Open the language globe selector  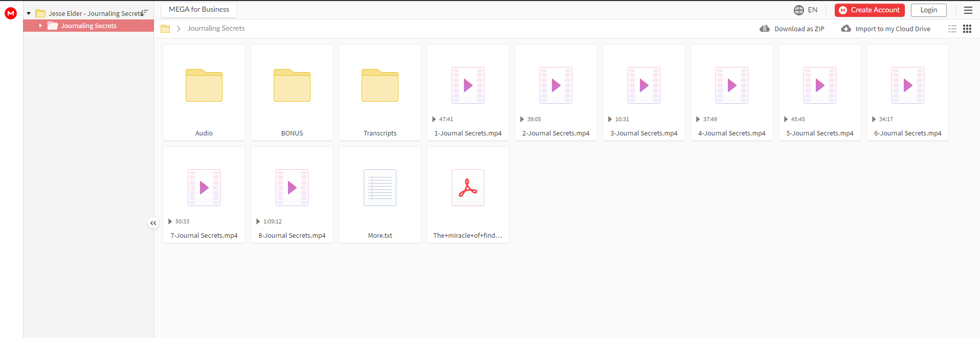pos(806,10)
